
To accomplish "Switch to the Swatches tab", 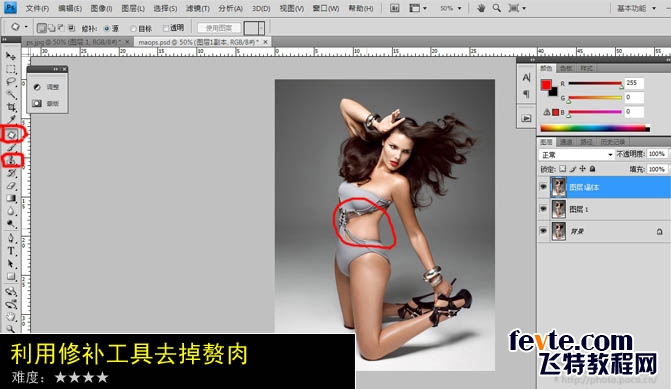I will (x=566, y=68).
